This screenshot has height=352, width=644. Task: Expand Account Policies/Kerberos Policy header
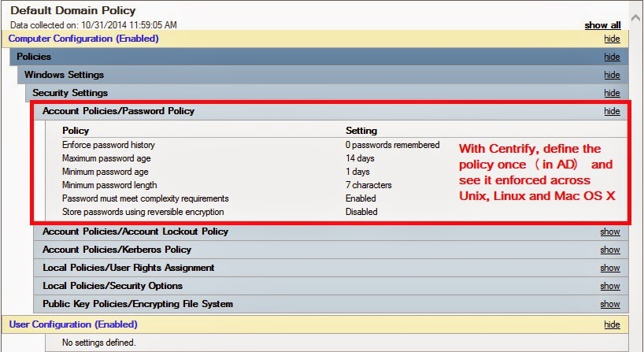click(x=331, y=250)
